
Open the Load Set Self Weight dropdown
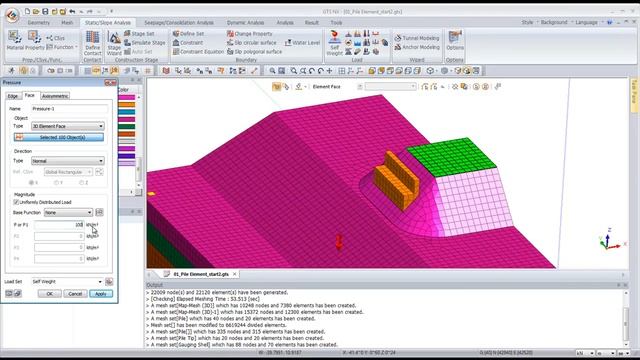(67, 282)
